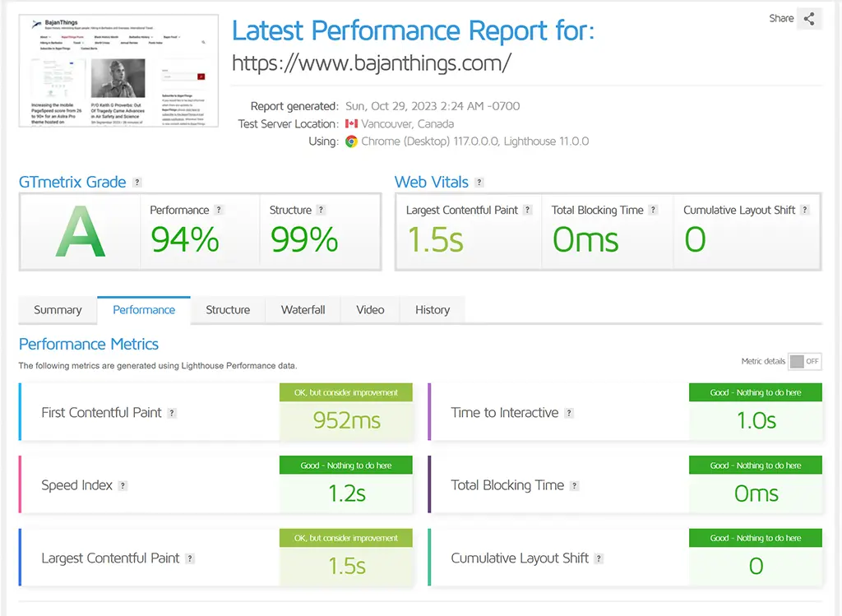
Task: Switch to the Summary tab
Action: tap(58, 310)
